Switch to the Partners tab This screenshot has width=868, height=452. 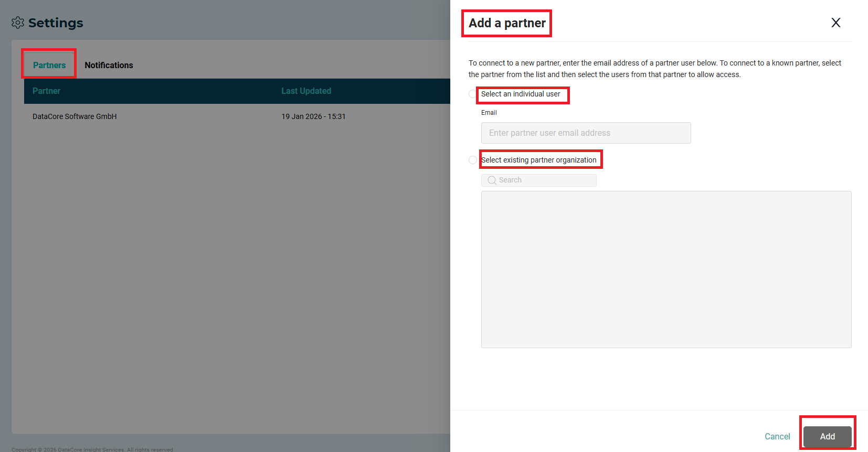49,65
